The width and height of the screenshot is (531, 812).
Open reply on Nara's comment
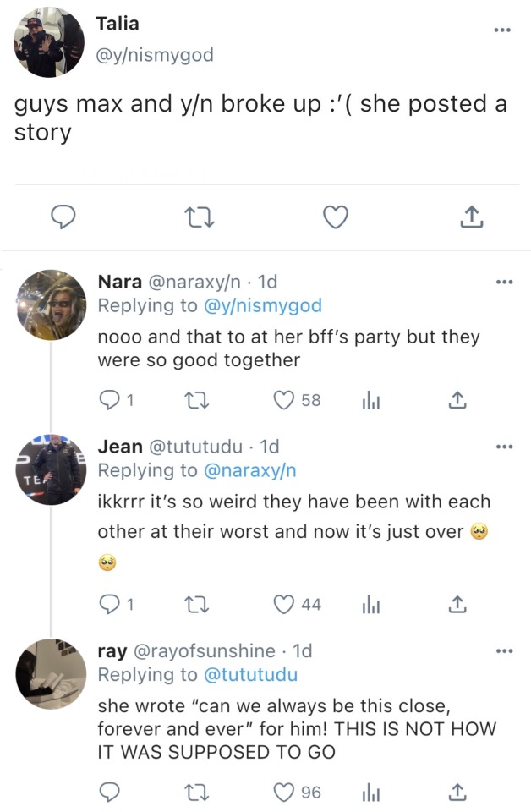click(x=109, y=399)
